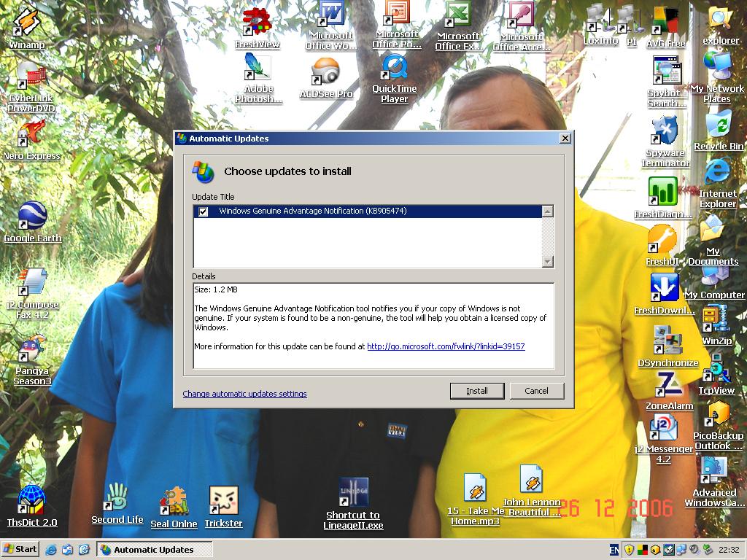Launch Internet Explorer from Quick Launch

(x=50, y=550)
